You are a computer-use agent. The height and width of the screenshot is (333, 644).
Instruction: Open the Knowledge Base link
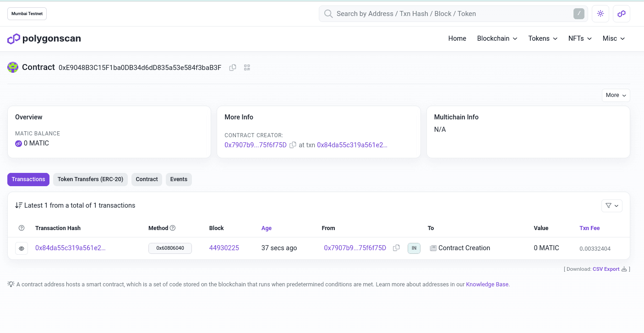click(x=487, y=284)
